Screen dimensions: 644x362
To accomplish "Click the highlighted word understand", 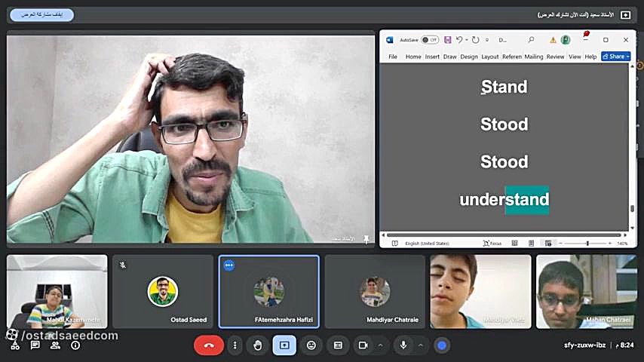I will pos(504,199).
